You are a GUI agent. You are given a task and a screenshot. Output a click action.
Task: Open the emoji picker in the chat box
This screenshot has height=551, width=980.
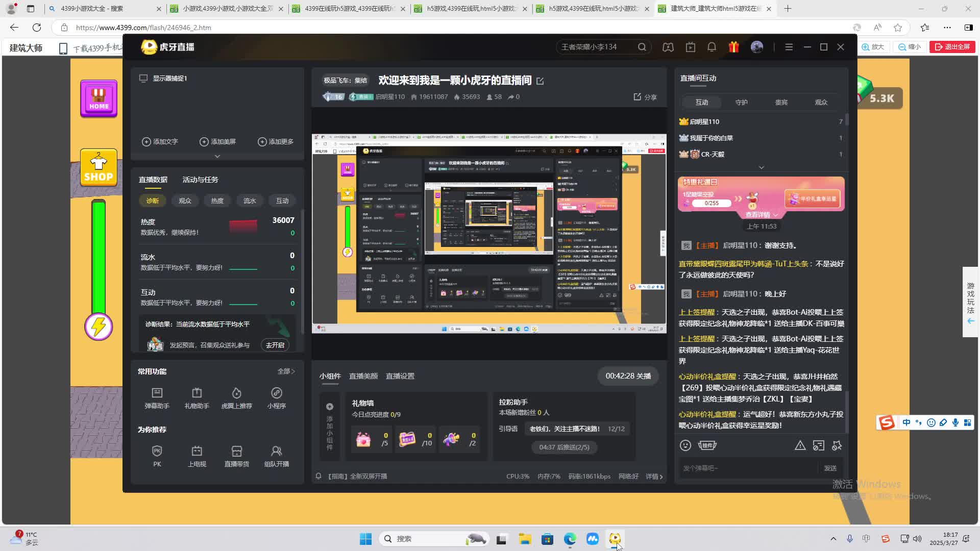point(685,445)
